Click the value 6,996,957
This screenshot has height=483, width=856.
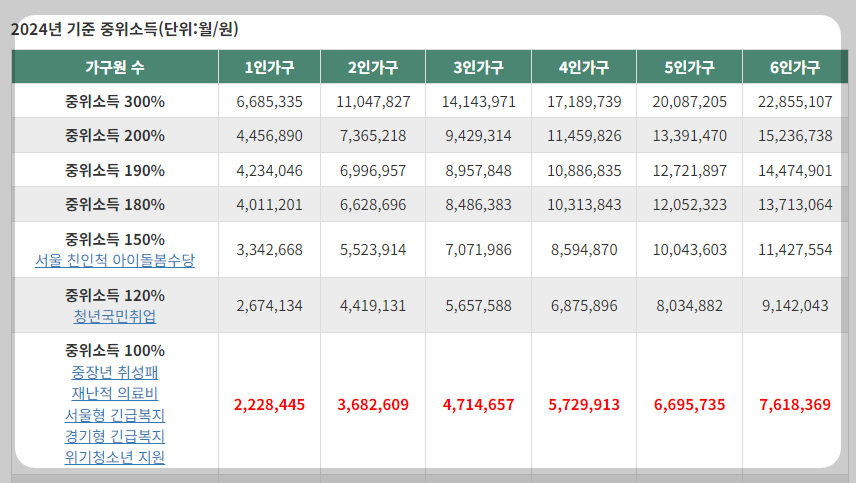pos(373,170)
